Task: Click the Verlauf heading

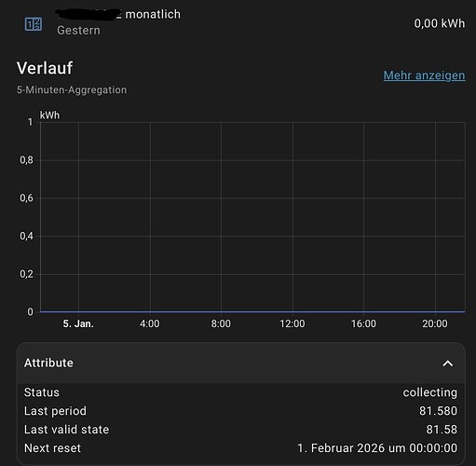Action: [45, 68]
